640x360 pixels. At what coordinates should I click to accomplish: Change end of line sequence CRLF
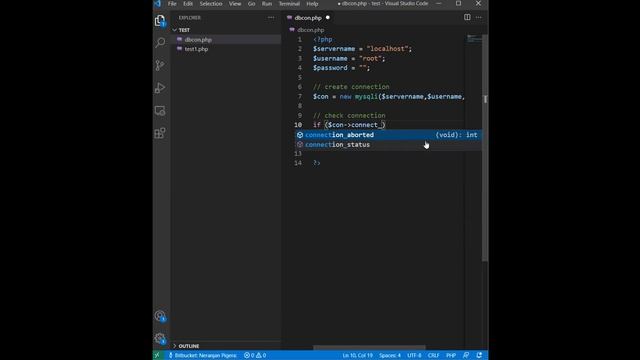click(433, 356)
